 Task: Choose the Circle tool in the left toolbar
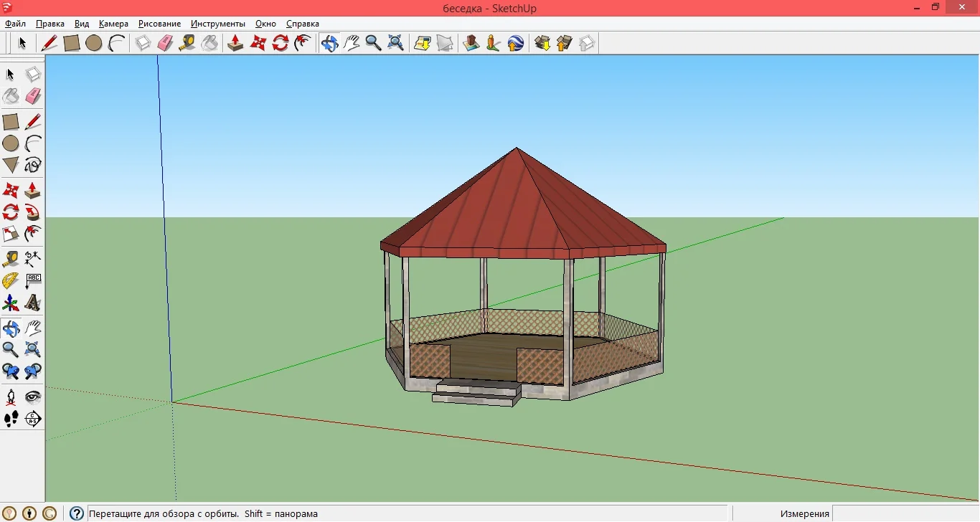11,143
